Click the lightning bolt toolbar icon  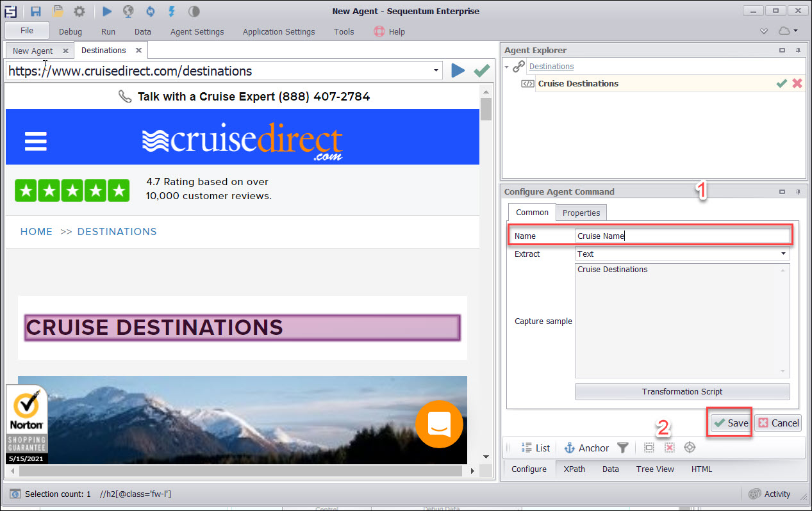[x=171, y=11]
